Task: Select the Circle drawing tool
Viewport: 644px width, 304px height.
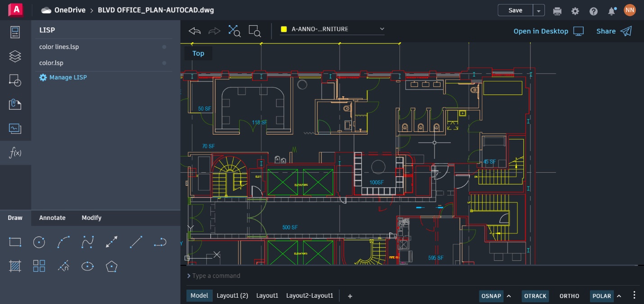Action: pyautogui.click(x=39, y=242)
